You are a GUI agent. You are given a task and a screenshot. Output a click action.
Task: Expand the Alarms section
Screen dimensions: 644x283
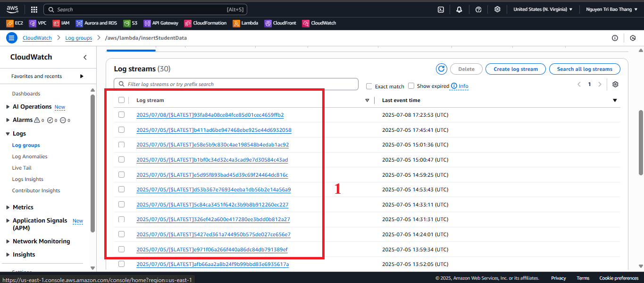[8, 120]
